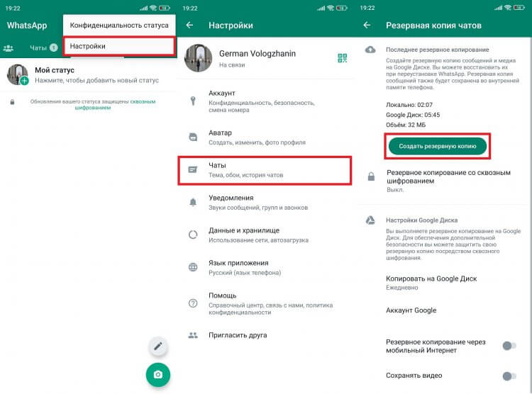532x394 pixels.
Task: Tap the lock icon by encryption notice
Action: click(12, 102)
